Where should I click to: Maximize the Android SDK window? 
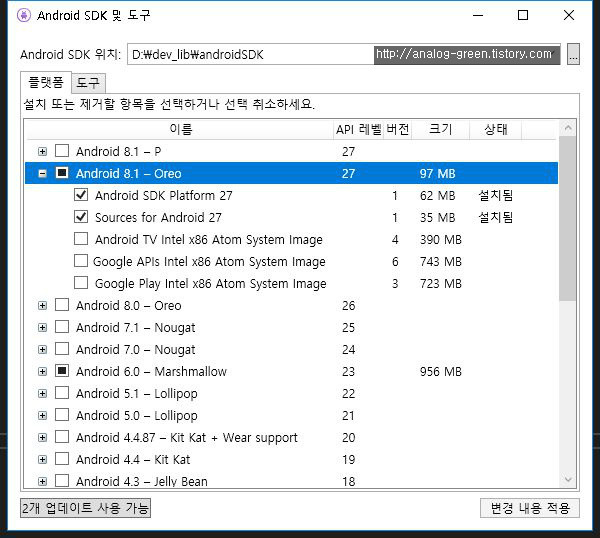pos(523,15)
